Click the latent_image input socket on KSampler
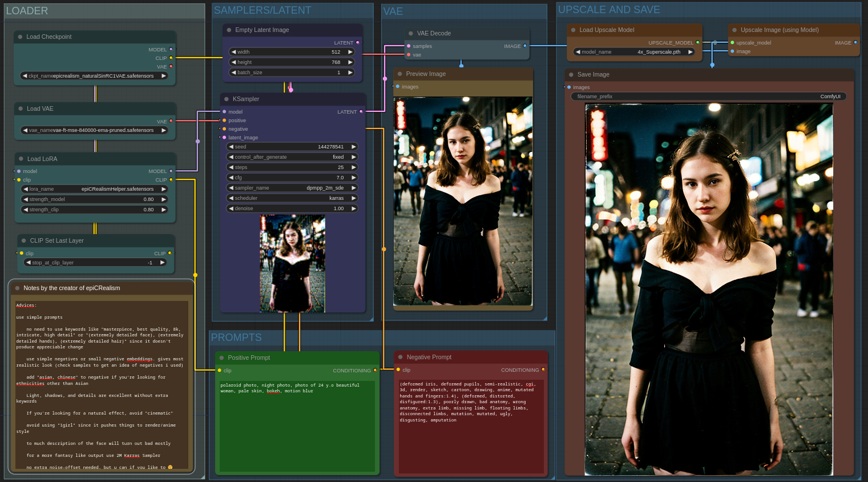Screen dimensions: 868x482 pos(224,137)
